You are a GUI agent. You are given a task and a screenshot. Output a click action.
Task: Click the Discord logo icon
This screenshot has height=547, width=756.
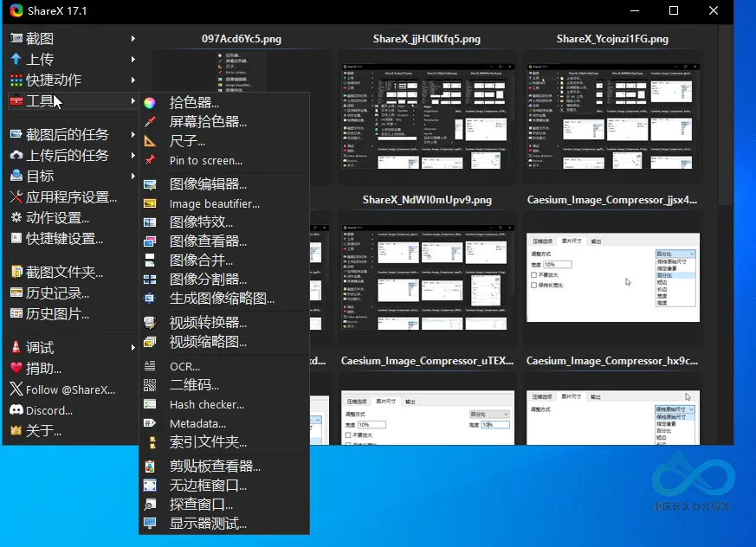click(x=16, y=410)
